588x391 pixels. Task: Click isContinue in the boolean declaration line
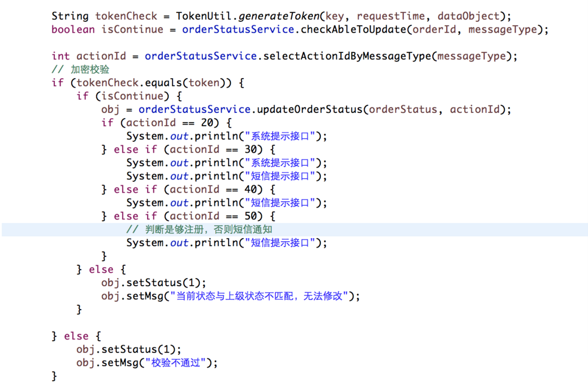tap(132, 29)
